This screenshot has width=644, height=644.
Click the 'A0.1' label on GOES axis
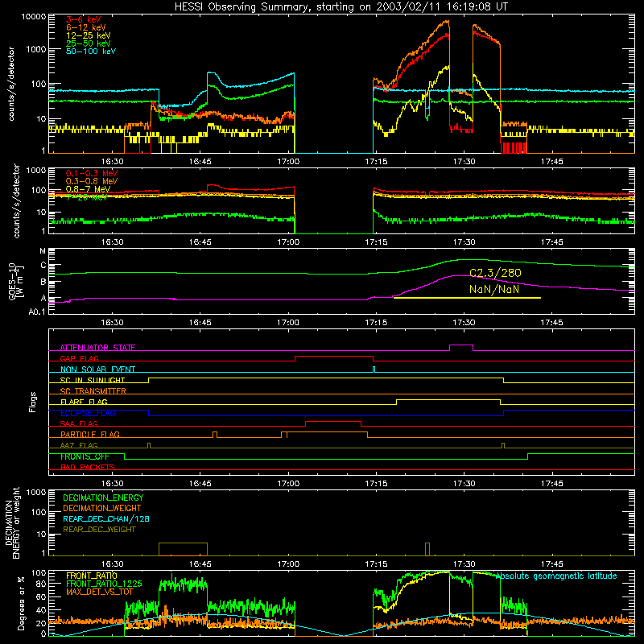click(x=36, y=312)
